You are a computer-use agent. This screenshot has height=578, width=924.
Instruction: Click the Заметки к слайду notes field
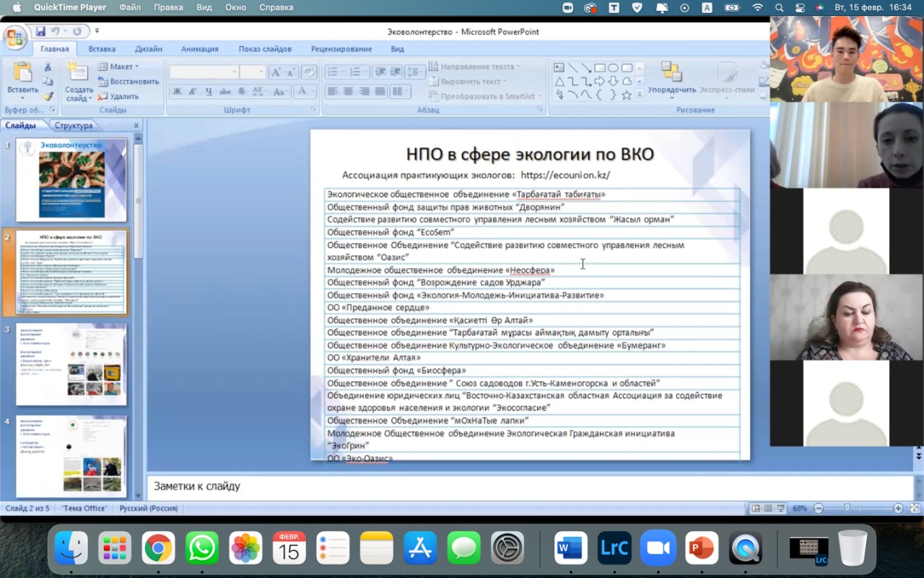pos(531,486)
